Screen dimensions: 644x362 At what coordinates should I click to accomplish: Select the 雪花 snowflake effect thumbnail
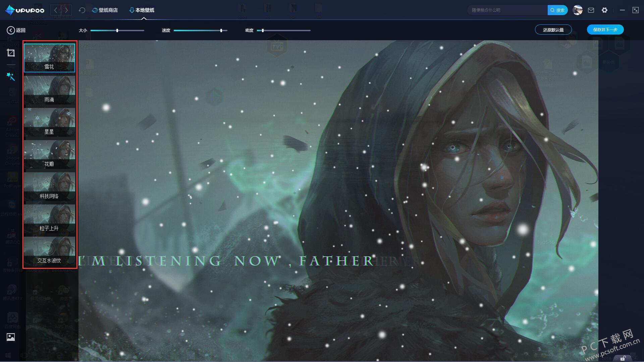pos(49,58)
